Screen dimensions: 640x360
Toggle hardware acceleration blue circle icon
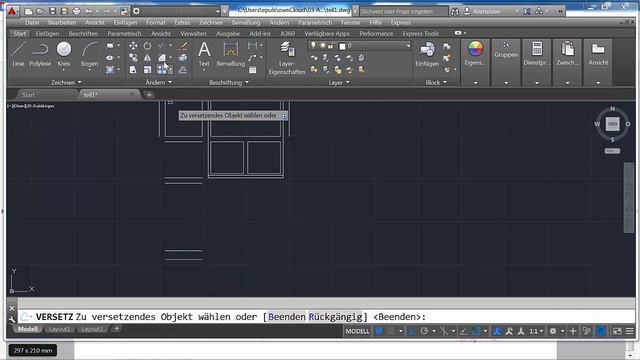point(601,331)
